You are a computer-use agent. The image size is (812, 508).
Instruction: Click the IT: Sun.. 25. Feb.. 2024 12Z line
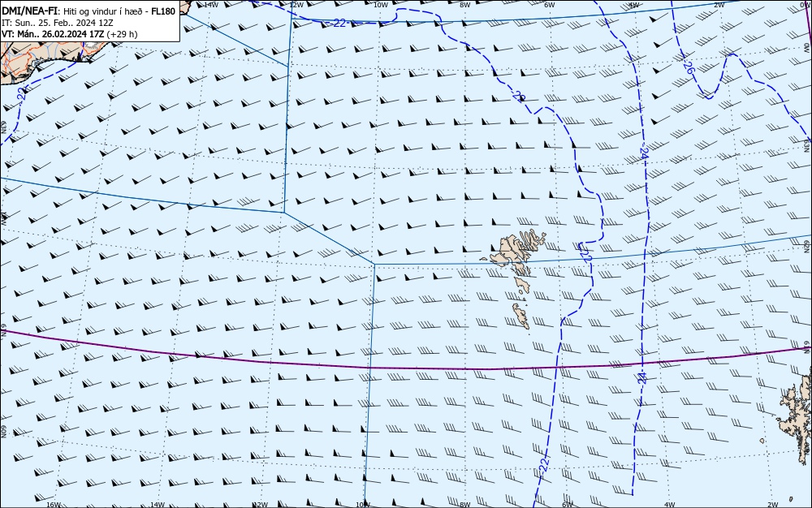pyautogui.click(x=58, y=23)
